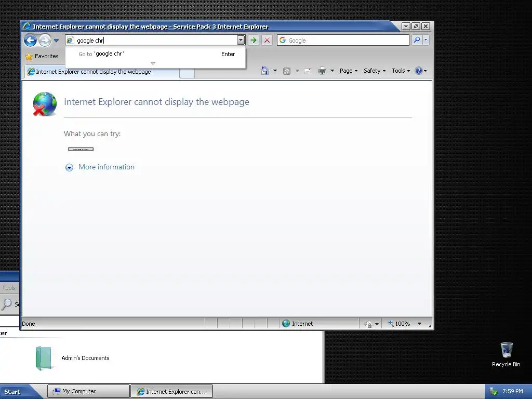Click Internet Explorer taskbar button
Screen dimensions: 532x399
171,391
